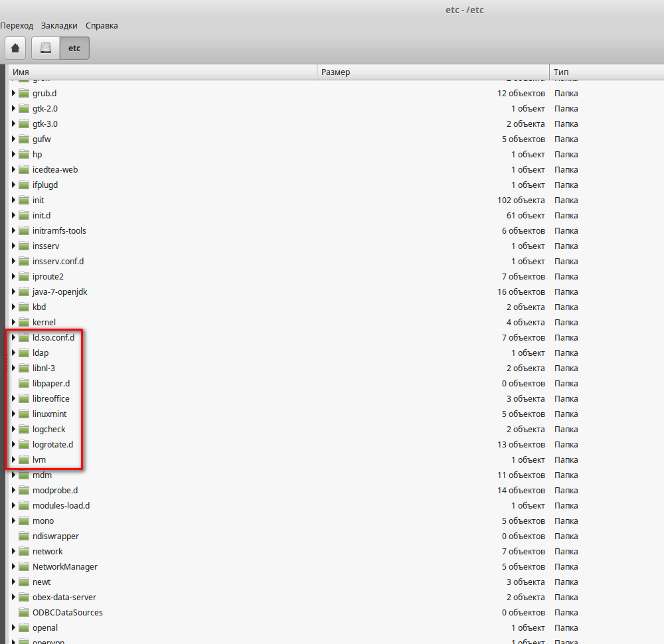Click the libpaper.d folder icon
Image resolution: width=664 pixels, height=644 pixels.
[24, 383]
